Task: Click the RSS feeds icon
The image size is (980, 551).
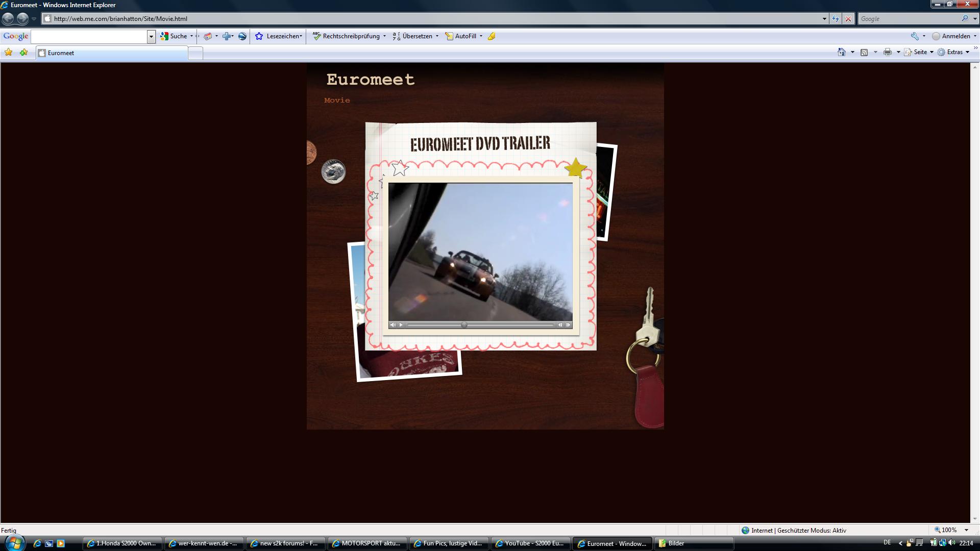Action: [864, 52]
